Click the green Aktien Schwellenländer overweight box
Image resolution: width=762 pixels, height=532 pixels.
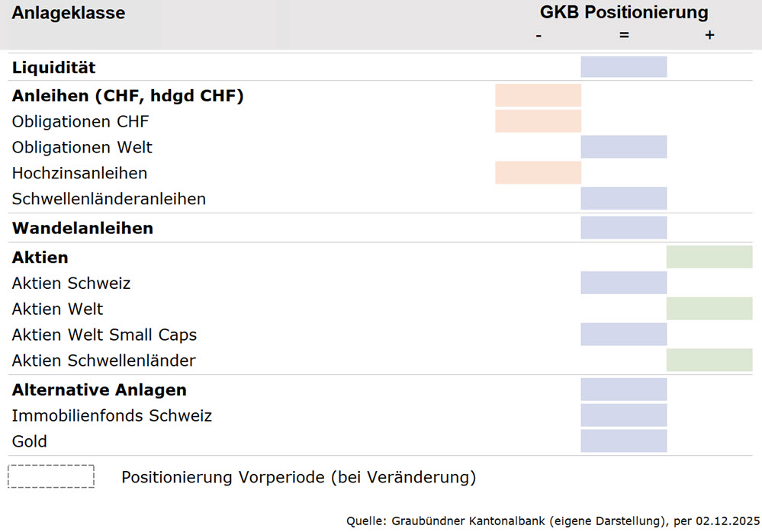click(x=709, y=360)
